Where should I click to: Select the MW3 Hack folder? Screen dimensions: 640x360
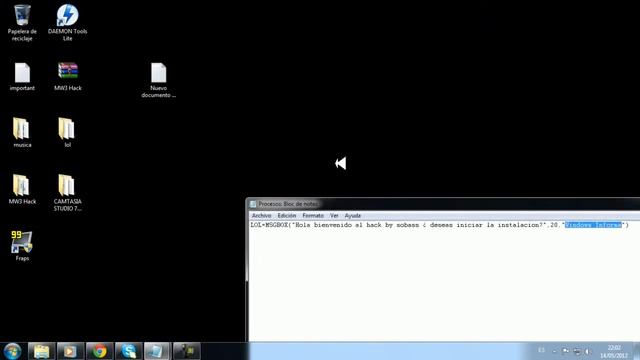[22, 189]
